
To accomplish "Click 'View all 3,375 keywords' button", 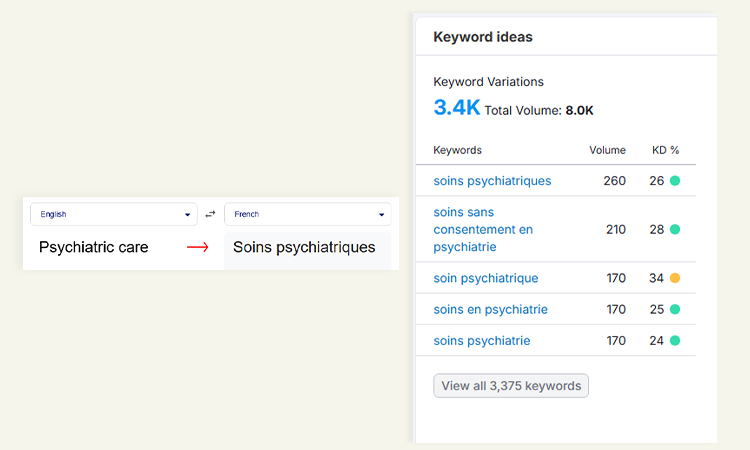I will pos(511,385).
